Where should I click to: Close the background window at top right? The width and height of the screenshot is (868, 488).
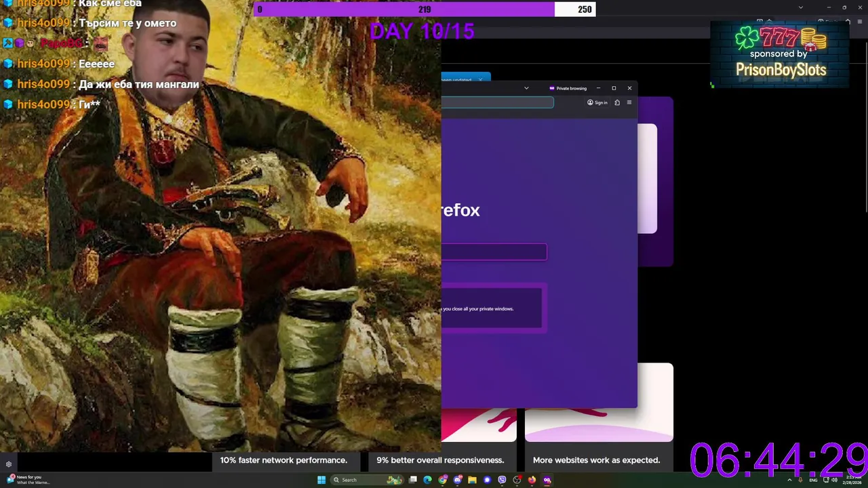(x=860, y=7)
